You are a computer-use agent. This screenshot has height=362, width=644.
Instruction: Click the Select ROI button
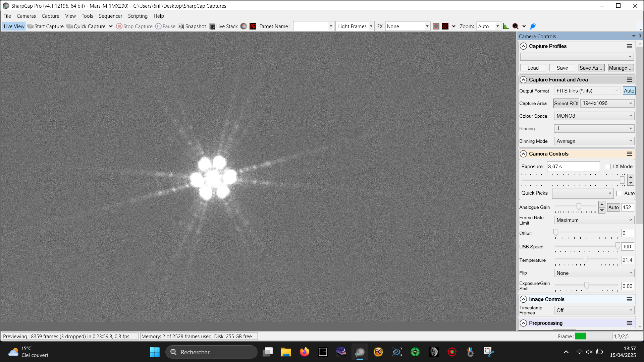tap(566, 104)
